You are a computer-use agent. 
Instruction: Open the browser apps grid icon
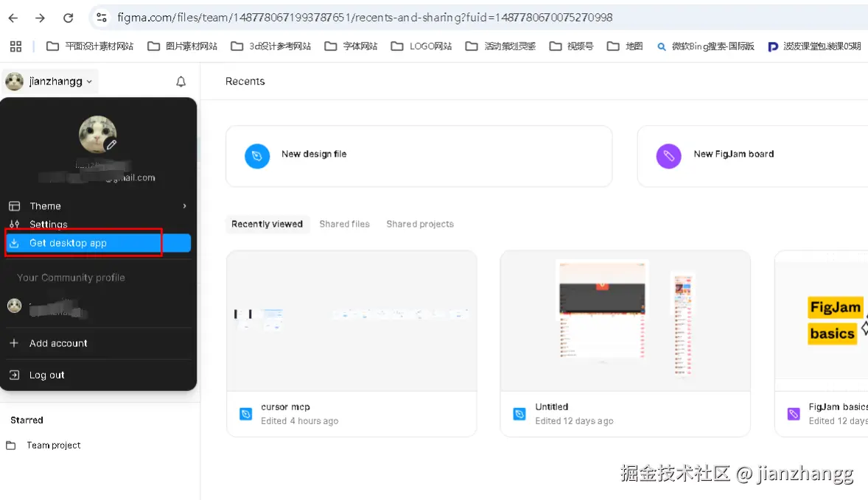pyautogui.click(x=15, y=46)
